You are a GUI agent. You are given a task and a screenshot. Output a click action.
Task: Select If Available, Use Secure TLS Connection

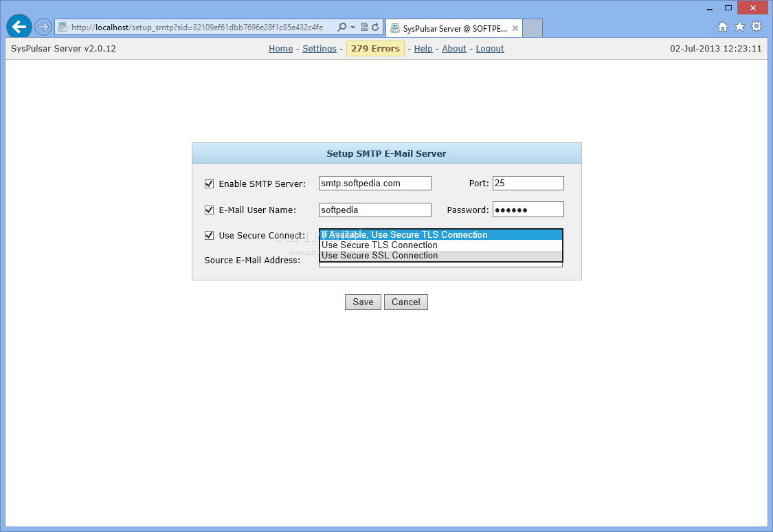pos(440,234)
